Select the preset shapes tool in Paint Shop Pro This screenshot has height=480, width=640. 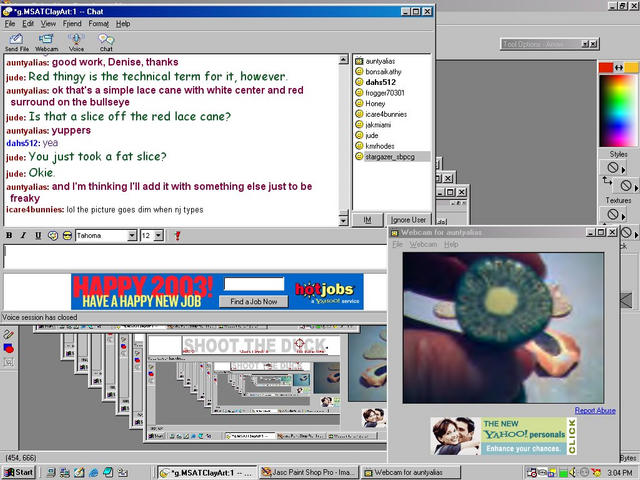(9, 348)
